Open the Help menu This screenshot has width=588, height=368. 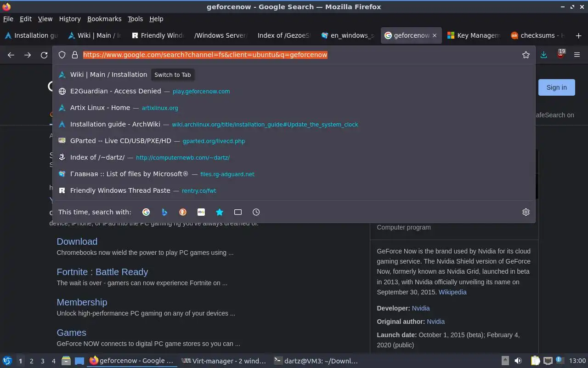click(156, 19)
